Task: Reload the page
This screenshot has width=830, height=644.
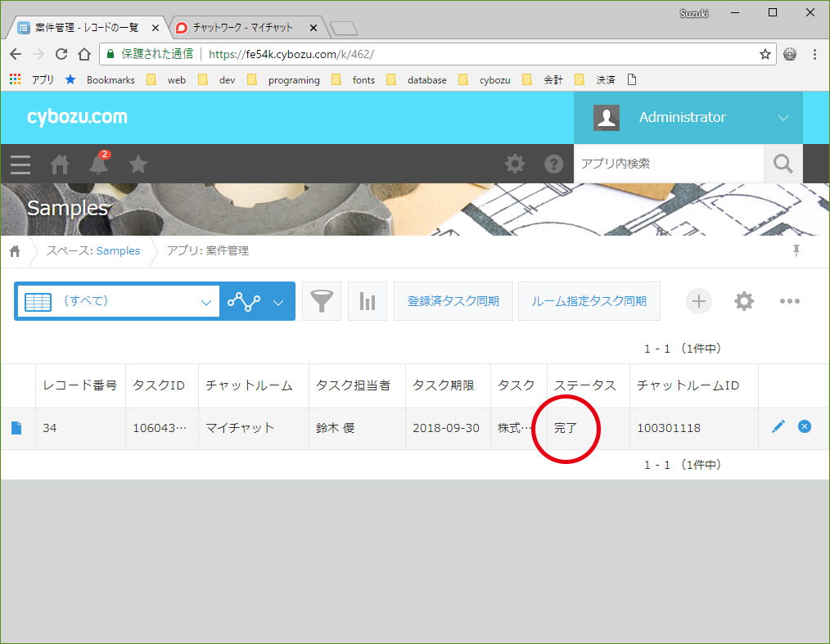Action: tap(61, 54)
